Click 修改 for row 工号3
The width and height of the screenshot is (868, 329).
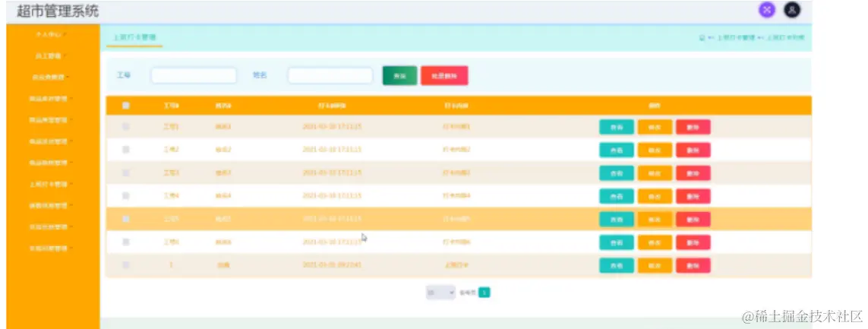(x=655, y=173)
